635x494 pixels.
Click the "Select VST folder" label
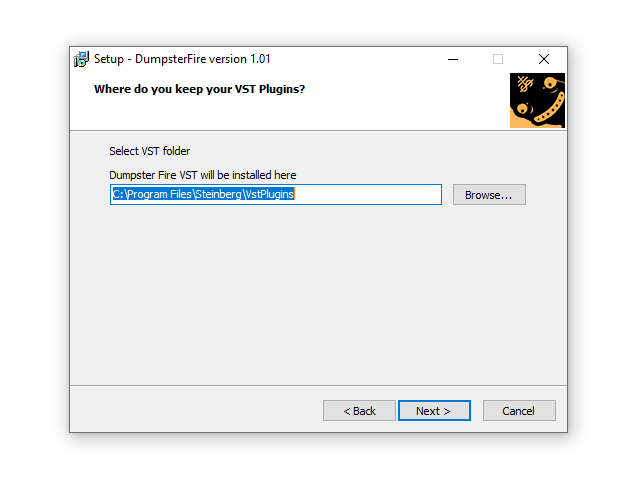click(x=149, y=152)
